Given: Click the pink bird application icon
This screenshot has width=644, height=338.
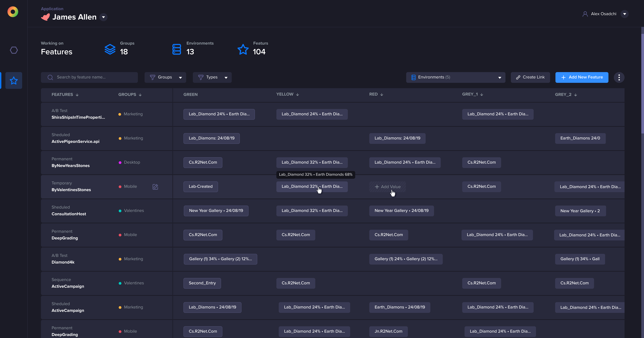Looking at the screenshot, I should click(x=45, y=17).
